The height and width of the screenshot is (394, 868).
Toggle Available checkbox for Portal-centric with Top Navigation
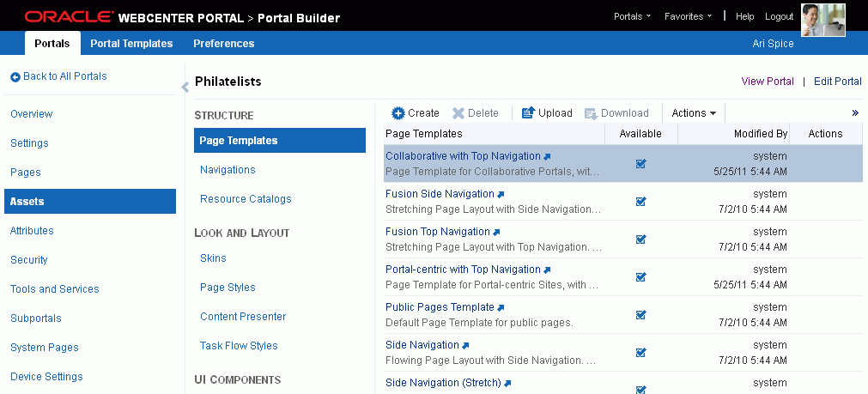pos(641,276)
